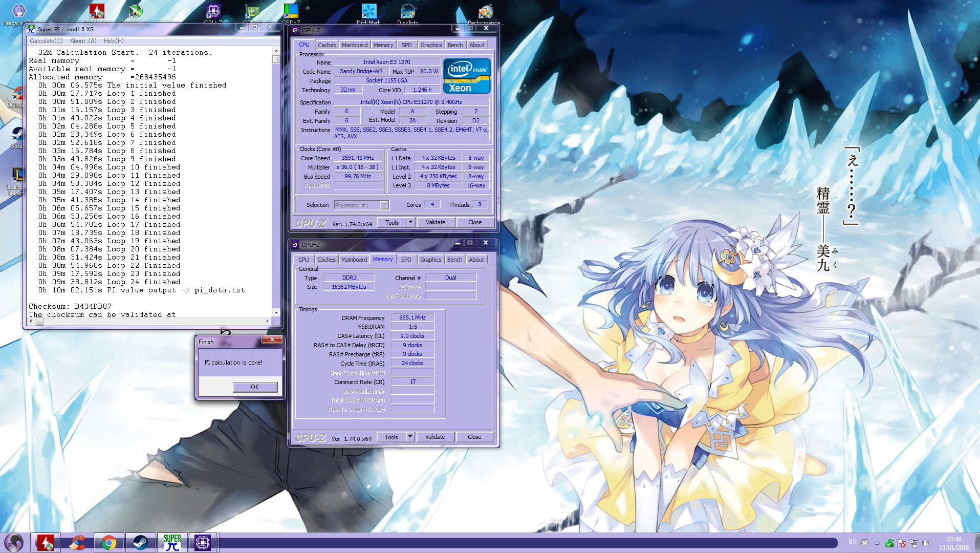The width and height of the screenshot is (980, 553).
Task: Click the Action Center flag tray icon
Action: coord(902,543)
